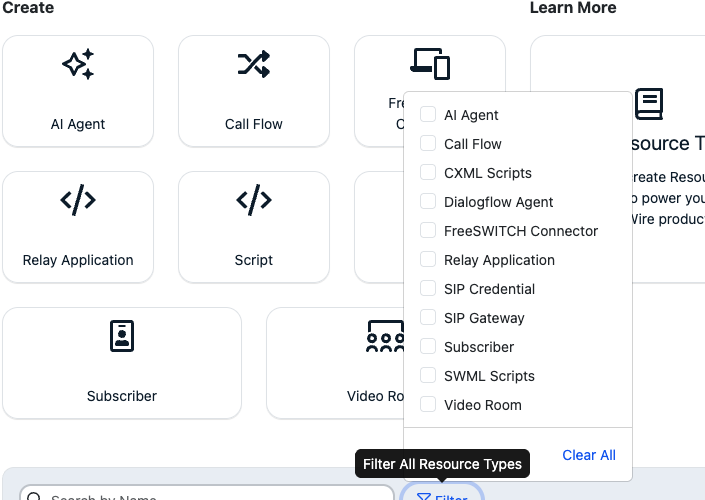
Task: Check the AI Agent filter checkbox
Action: [x=428, y=115]
